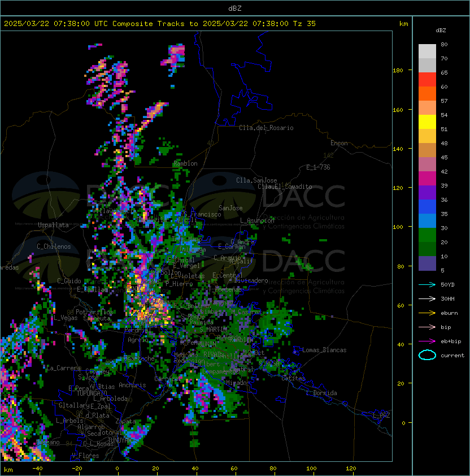Click the 'C_Chilenos' place label
The height and width of the screenshot is (476, 470).
pos(54,246)
